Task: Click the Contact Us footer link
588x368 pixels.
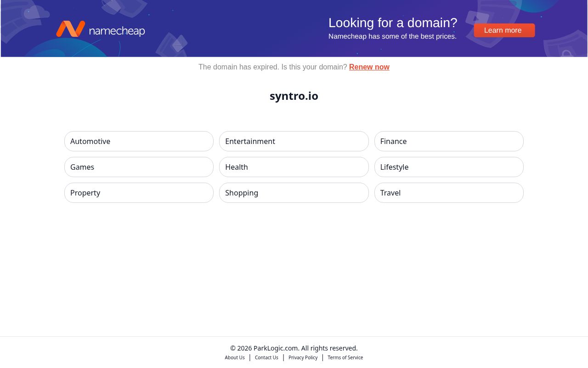Action: (x=266, y=357)
